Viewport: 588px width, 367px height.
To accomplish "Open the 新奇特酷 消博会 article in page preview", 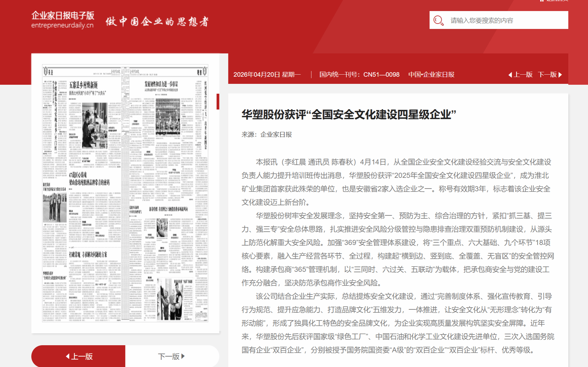I will pyautogui.click(x=168, y=209).
